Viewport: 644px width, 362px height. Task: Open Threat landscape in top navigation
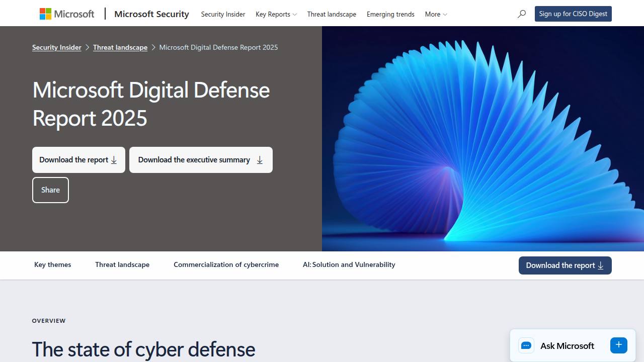point(332,14)
